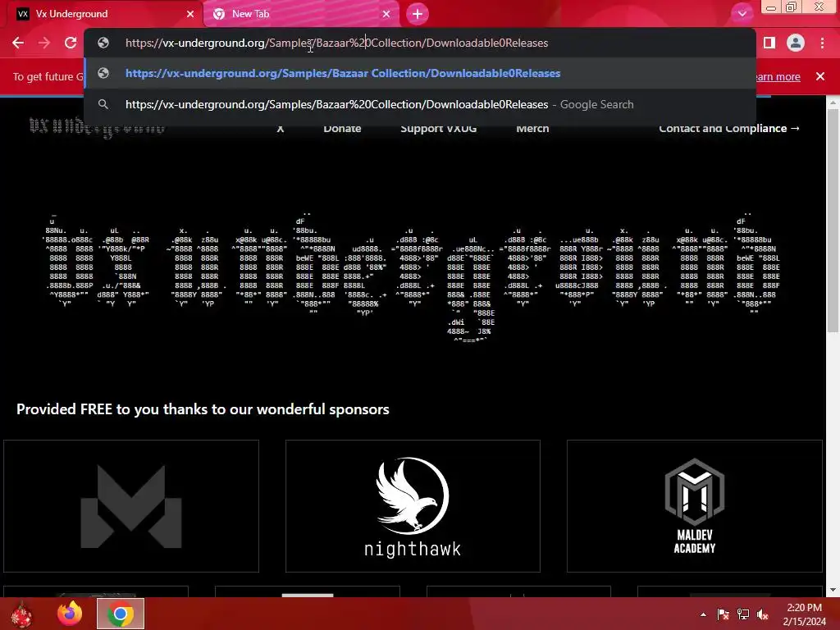The image size is (840, 630).
Task: Switch to the Vx Underground tab
Action: coord(102,15)
